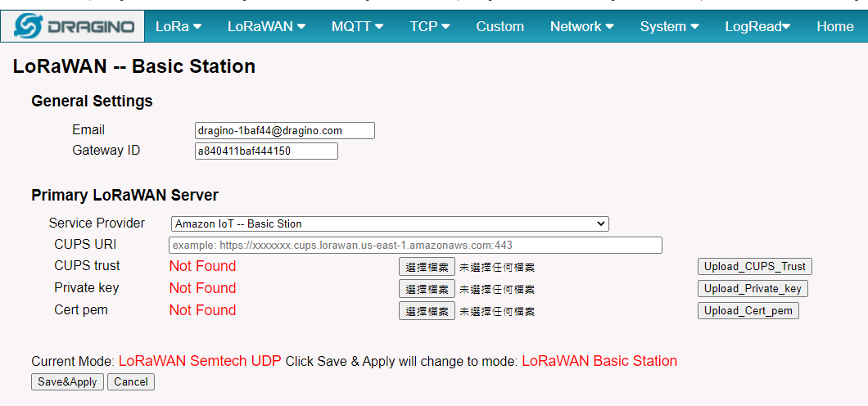Click the Save&Apply button
The image size is (868, 406).
tap(67, 381)
